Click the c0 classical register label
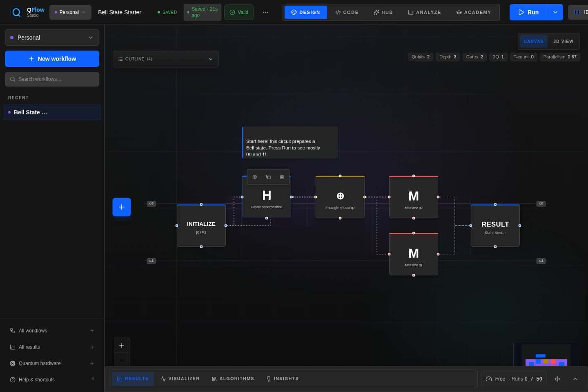Image resolution: width=588 pixels, height=392 pixels. pyautogui.click(x=541, y=203)
